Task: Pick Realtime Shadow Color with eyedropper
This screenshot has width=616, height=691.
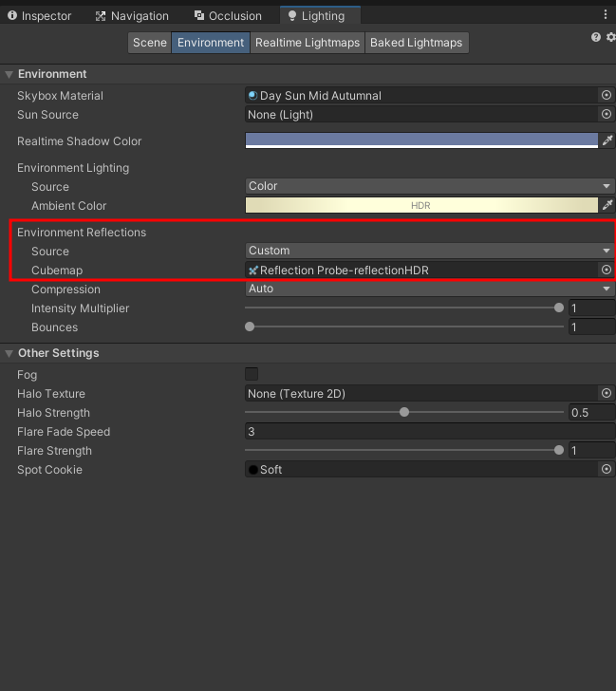Action: click(x=607, y=140)
